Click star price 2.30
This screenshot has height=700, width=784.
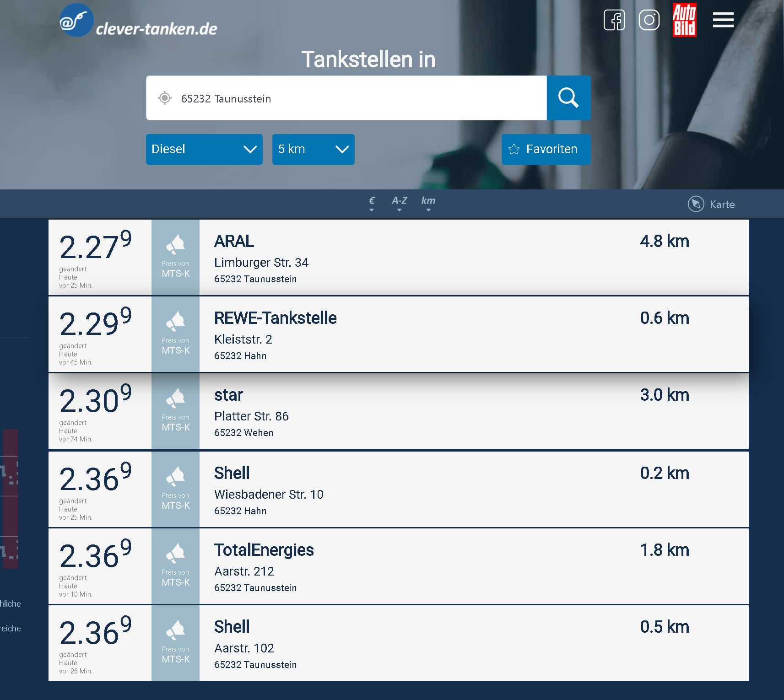click(x=95, y=399)
